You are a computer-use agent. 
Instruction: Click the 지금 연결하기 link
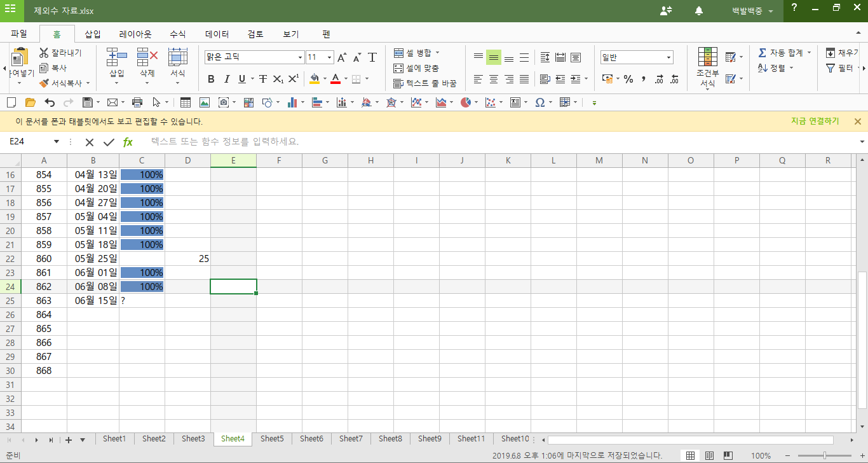[x=815, y=121]
